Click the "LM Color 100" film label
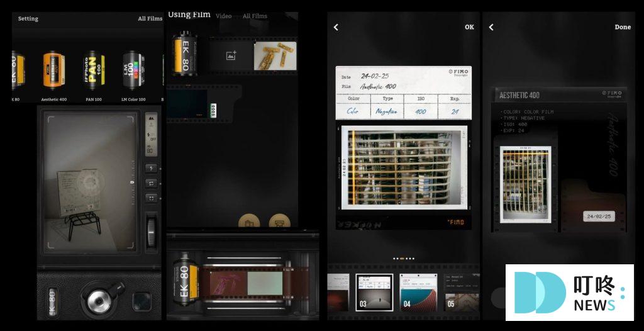The width and height of the screenshot is (644, 331). pos(133,99)
